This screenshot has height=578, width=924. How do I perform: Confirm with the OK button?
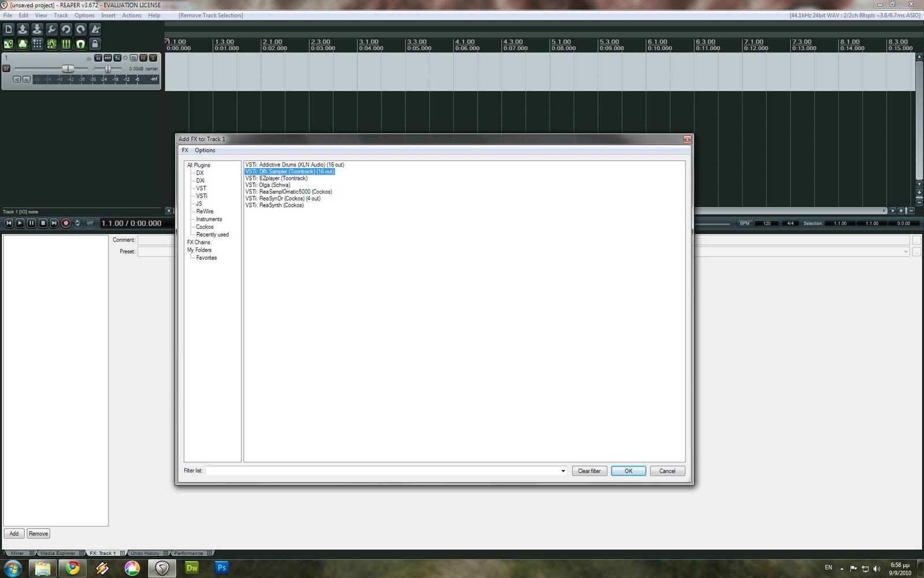(628, 470)
